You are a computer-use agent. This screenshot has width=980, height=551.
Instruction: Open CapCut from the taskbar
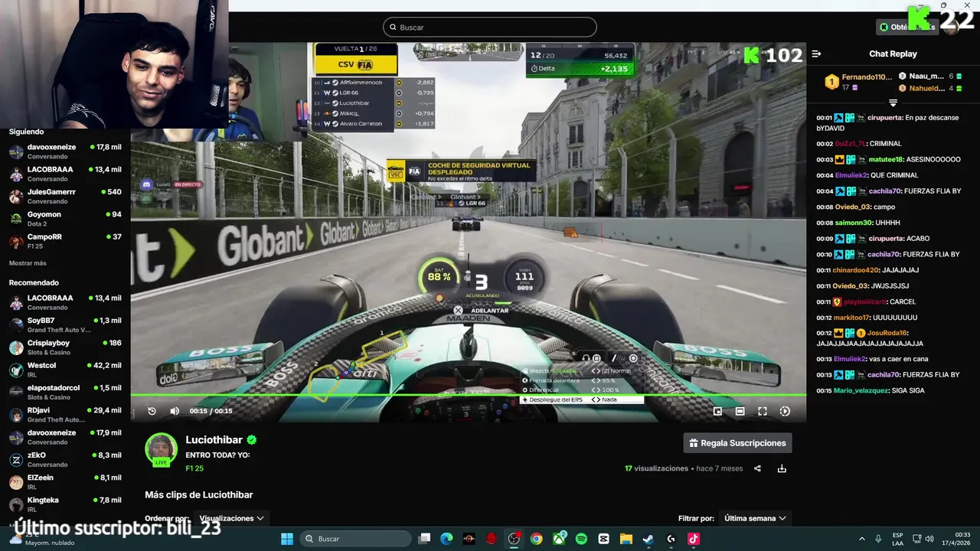coord(603,539)
